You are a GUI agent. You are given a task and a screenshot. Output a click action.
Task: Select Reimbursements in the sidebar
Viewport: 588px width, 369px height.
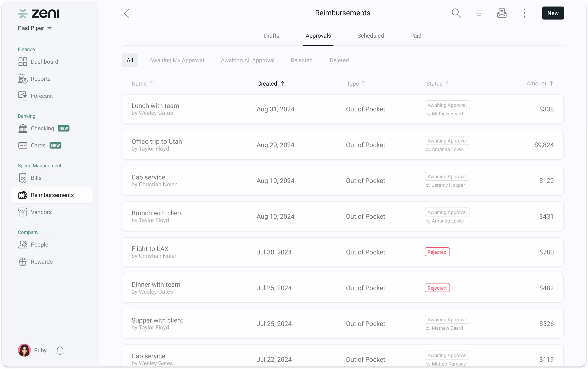pos(52,195)
